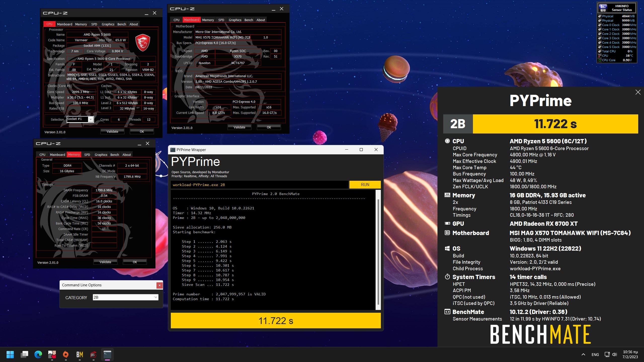Click the HWiNFO Sensor Status logo
This screenshot has width=644, height=362.
[x=603, y=8]
